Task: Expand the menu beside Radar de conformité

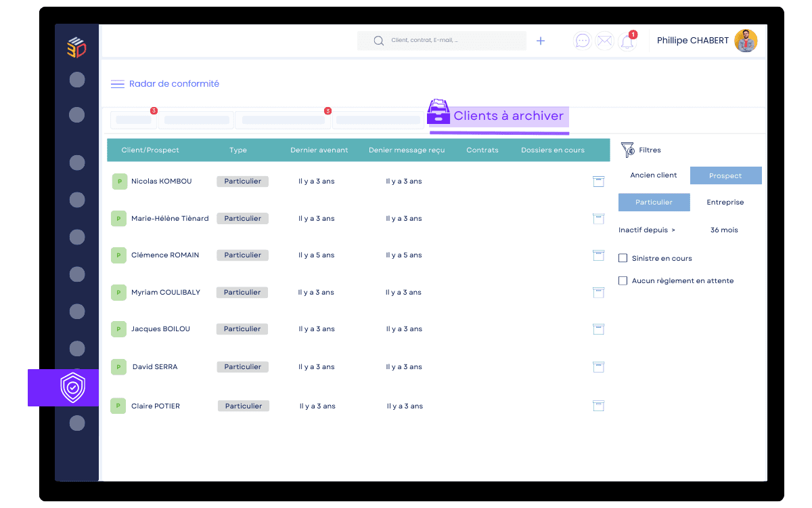Action: click(118, 83)
